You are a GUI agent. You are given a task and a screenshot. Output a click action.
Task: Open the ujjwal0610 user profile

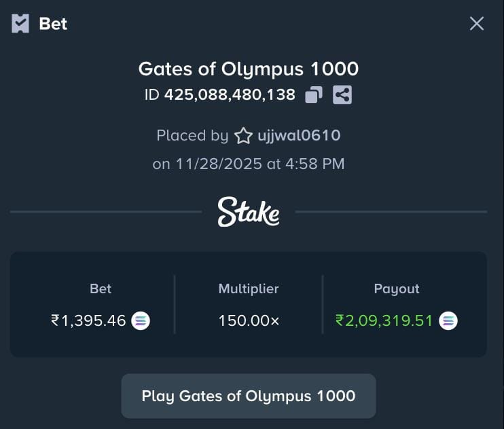point(299,136)
